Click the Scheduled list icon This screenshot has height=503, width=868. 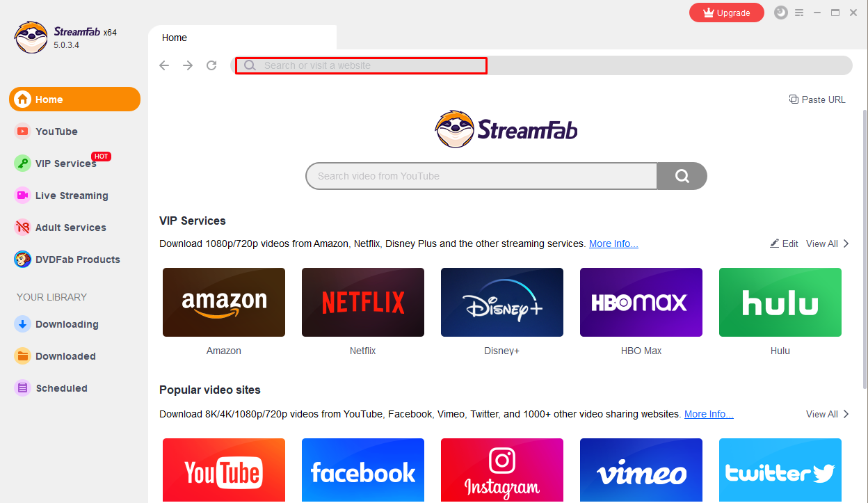pyautogui.click(x=23, y=388)
